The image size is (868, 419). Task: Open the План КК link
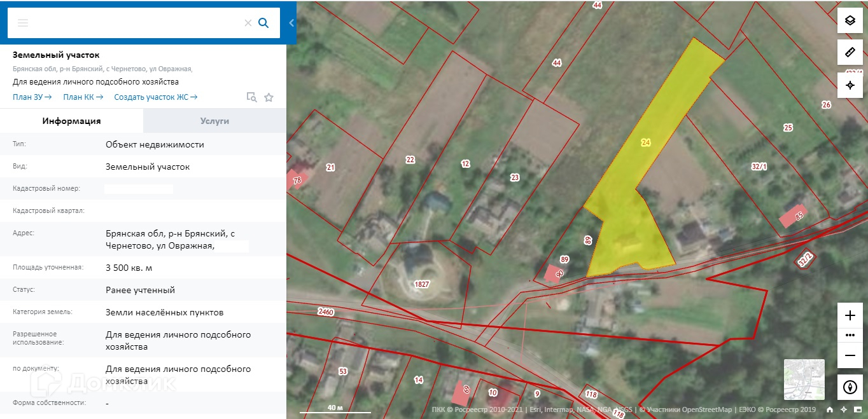click(83, 97)
